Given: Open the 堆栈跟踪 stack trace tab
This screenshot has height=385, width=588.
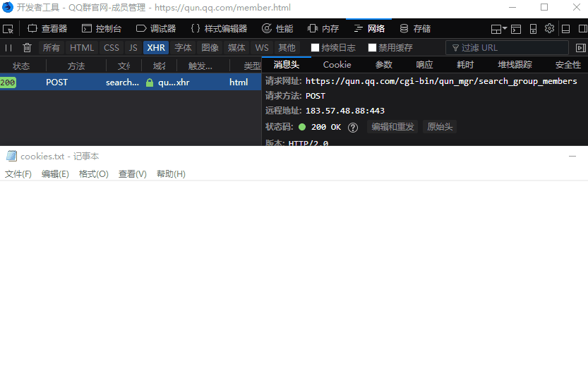Looking at the screenshot, I should 515,65.
